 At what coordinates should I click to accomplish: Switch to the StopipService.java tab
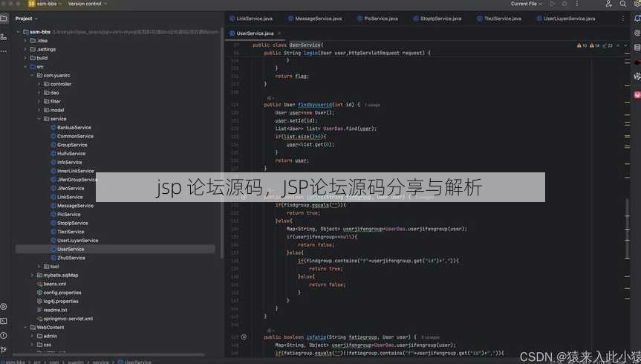point(437,19)
